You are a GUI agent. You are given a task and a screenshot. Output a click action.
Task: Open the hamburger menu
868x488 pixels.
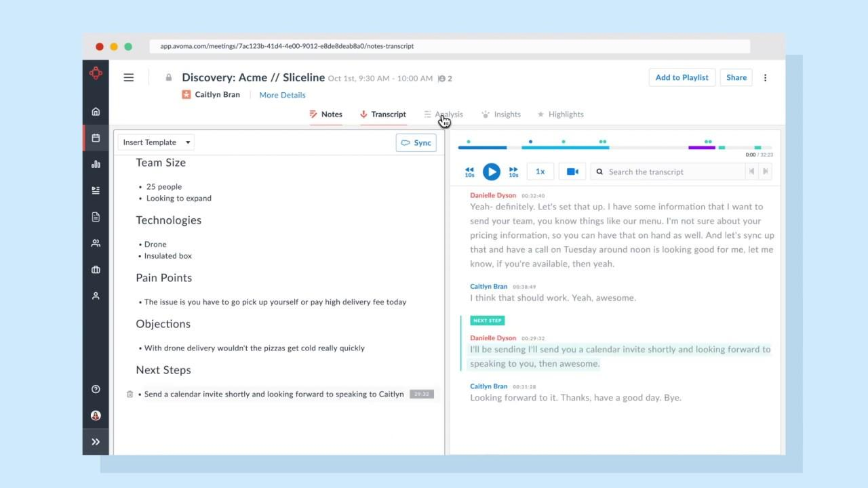click(x=128, y=77)
